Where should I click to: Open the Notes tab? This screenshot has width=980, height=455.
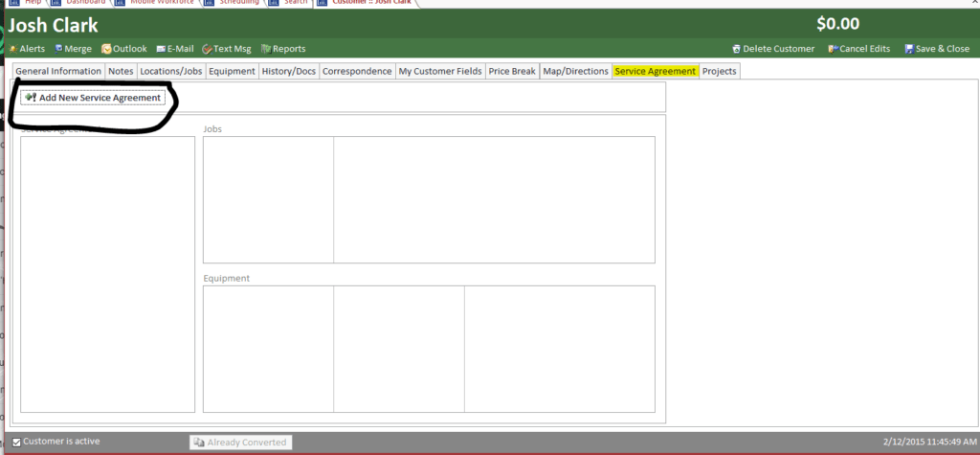(x=121, y=71)
